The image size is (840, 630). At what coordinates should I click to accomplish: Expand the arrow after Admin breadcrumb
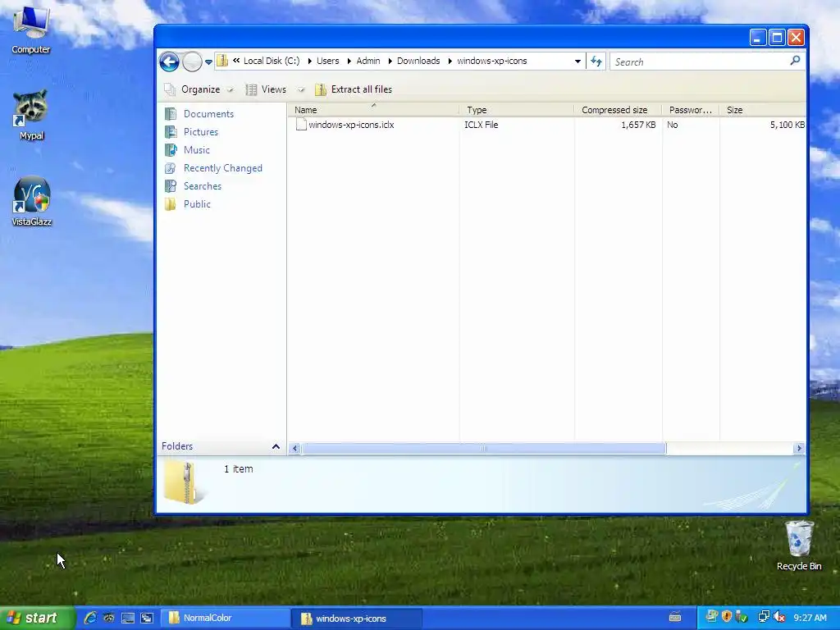pos(390,61)
